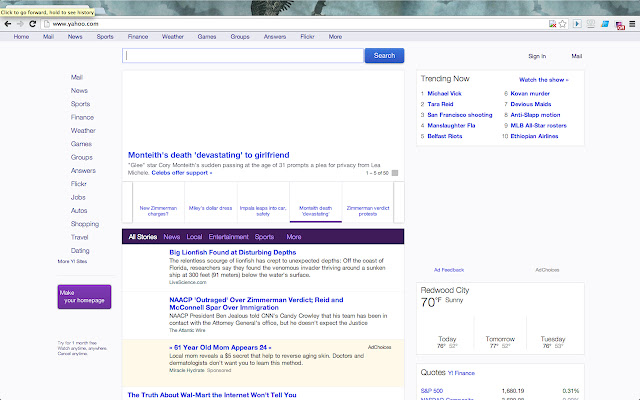Click the red extension icon in toolbar
This screenshot has height=400, width=640.
click(x=619, y=22)
